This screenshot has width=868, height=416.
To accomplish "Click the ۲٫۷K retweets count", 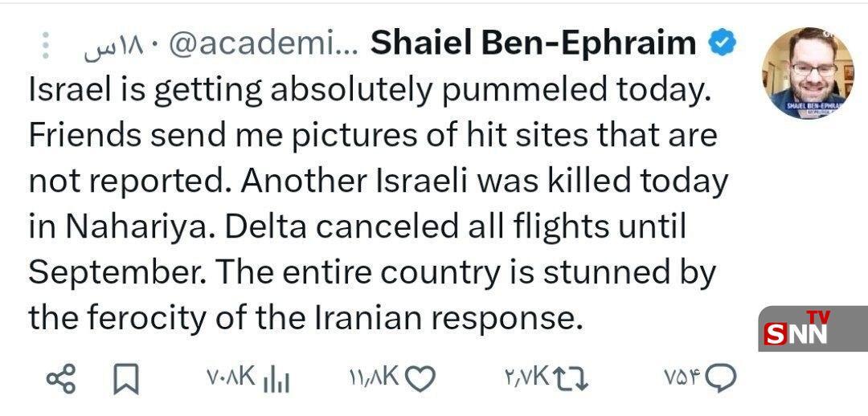I will (526, 377).
